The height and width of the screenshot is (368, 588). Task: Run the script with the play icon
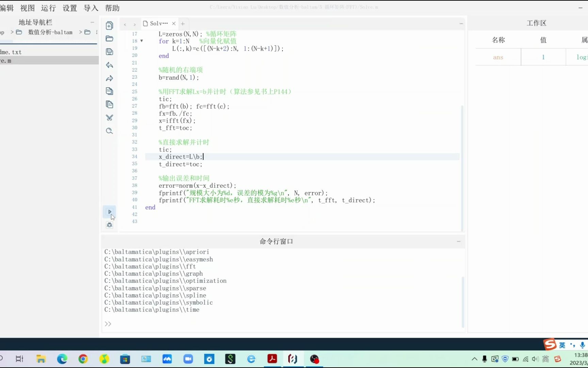click(x=110, y=212)
